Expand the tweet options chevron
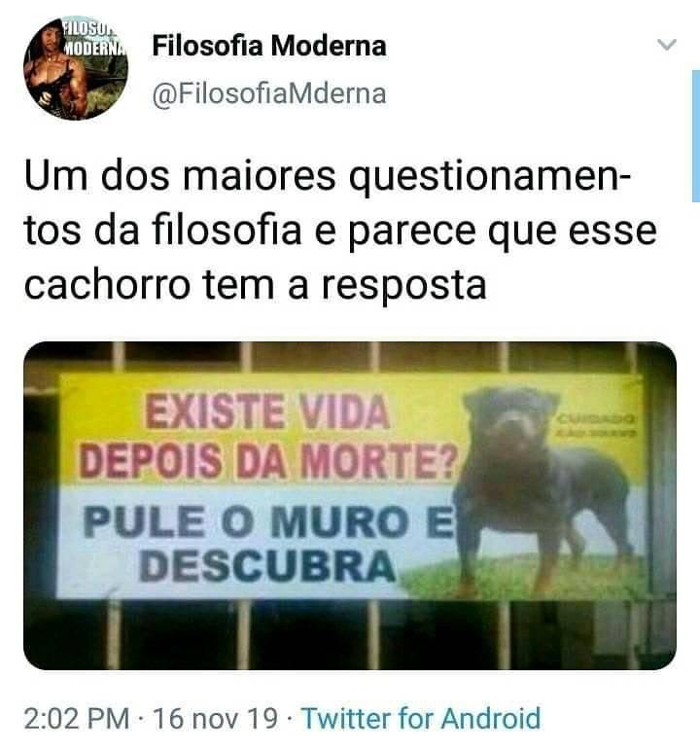The width and height of the screenshot is (700, 749). click(x=666, y=45)
